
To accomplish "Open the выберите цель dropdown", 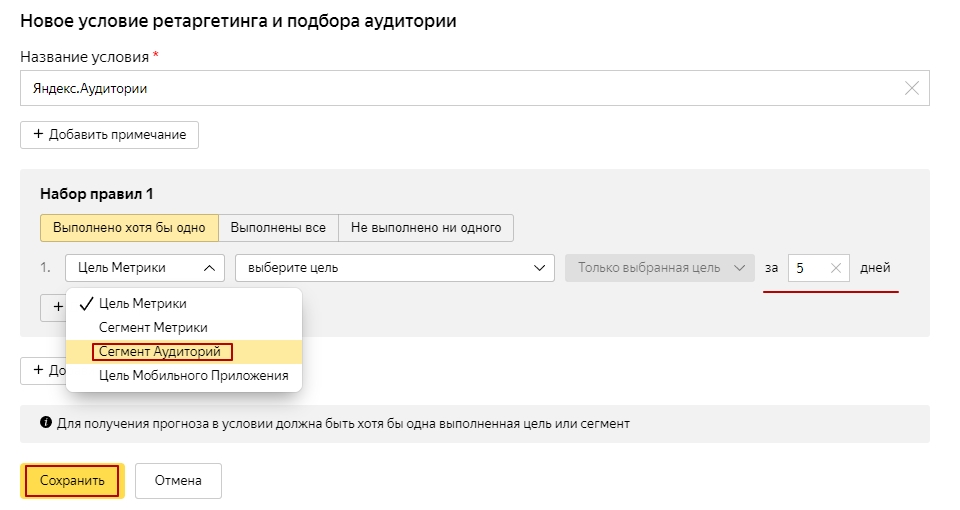I will coord(395,268).
